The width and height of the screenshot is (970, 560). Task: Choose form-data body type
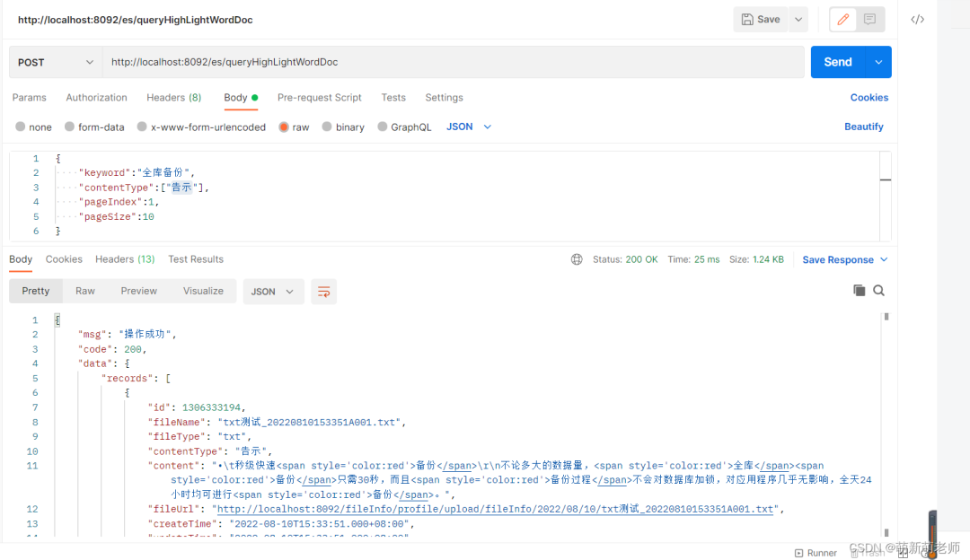pyautogui.click(x=94, y=127)
